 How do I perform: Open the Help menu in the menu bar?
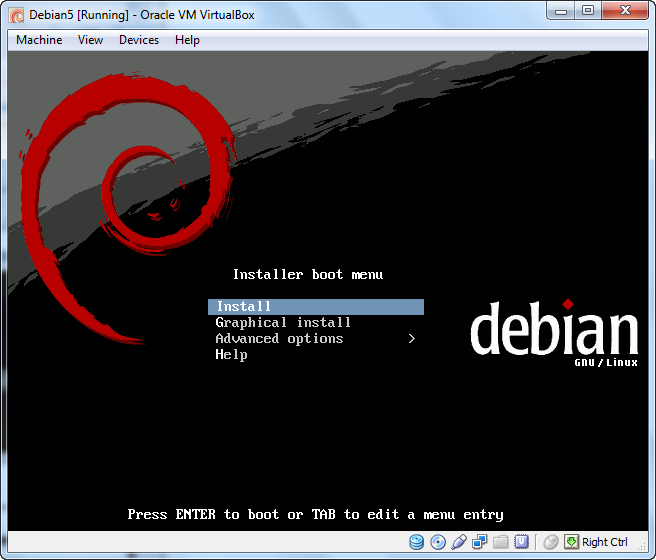pyautogui.click(x=187, y=40)
